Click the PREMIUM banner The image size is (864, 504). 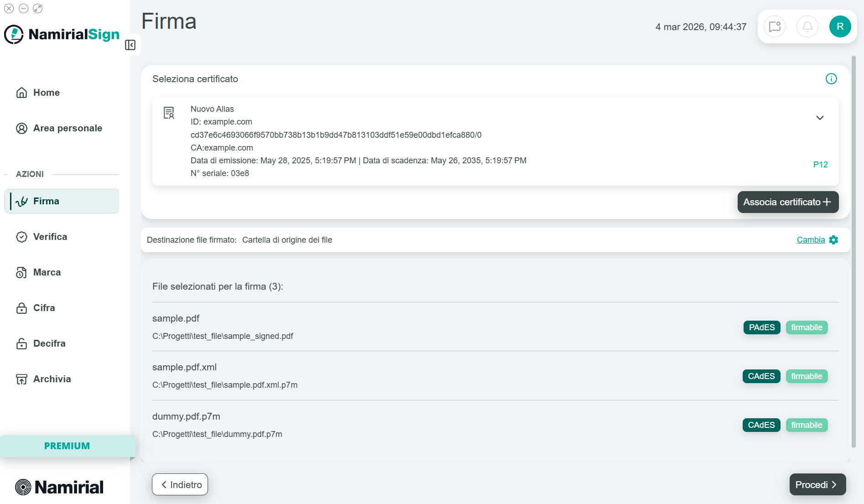pos(68,446)
